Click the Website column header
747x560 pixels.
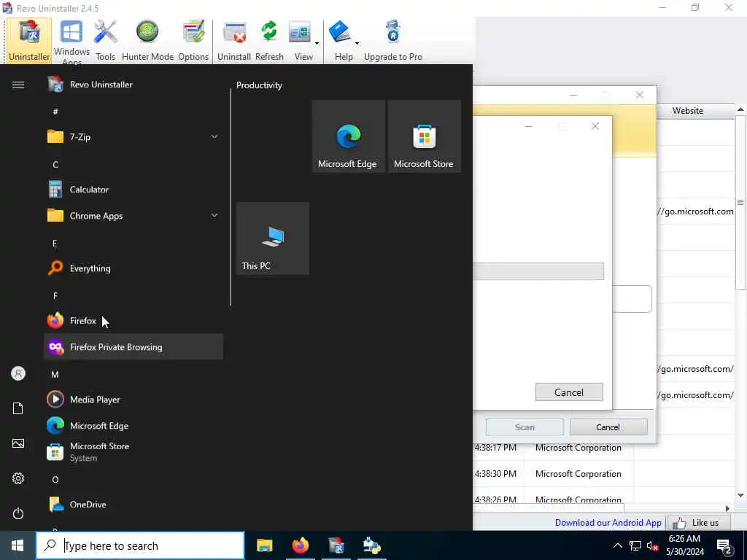coord(688,111)
